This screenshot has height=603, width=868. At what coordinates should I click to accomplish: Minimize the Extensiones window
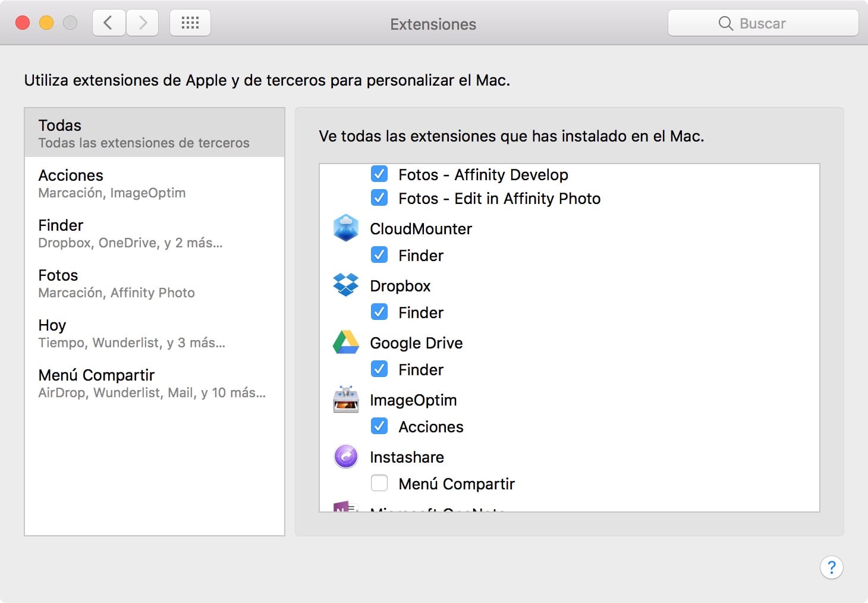point(46,23)
